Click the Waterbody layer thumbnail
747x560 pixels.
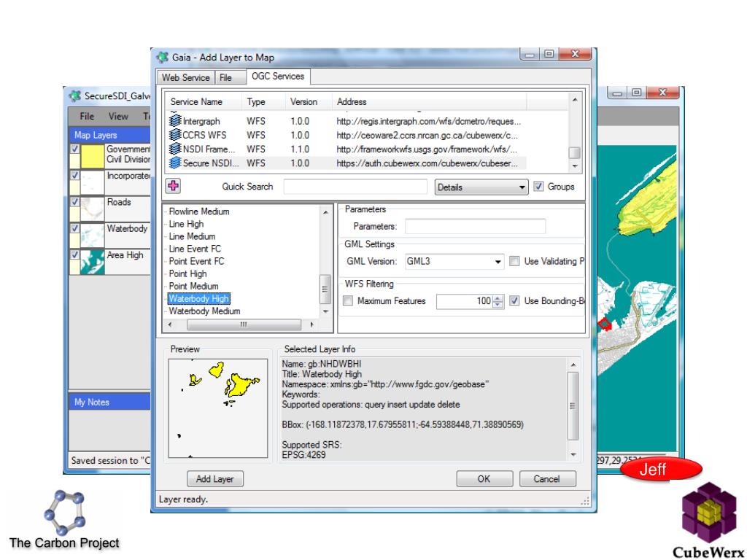[93, 236]
